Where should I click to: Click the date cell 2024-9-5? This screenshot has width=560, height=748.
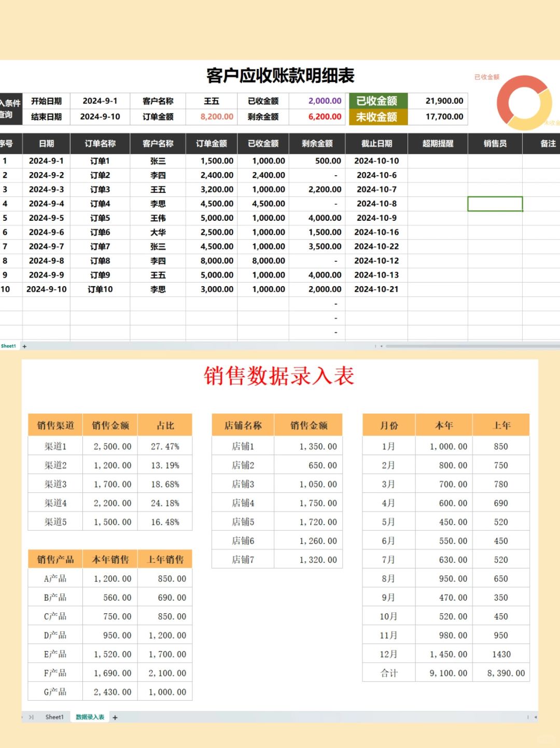tap(47, 218)
